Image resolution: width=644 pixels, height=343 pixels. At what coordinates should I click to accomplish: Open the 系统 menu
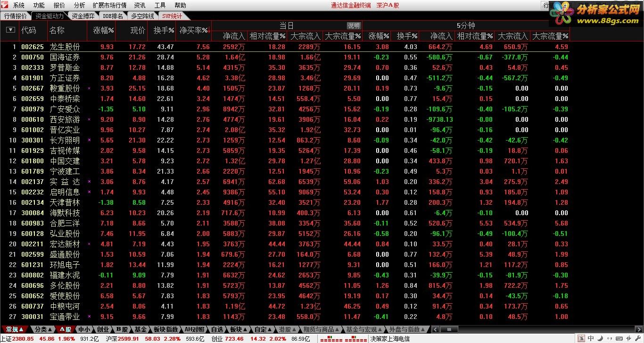coord(19,5)
